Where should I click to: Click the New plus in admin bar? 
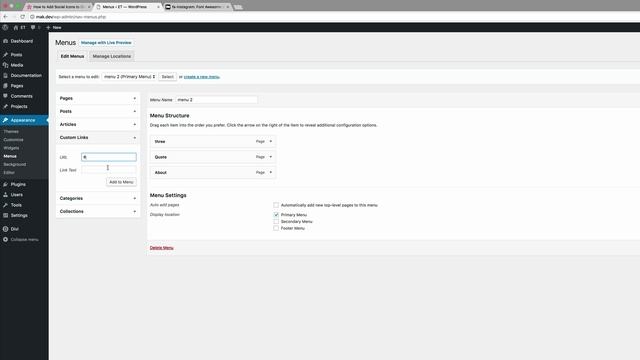[x=53, y=27]
